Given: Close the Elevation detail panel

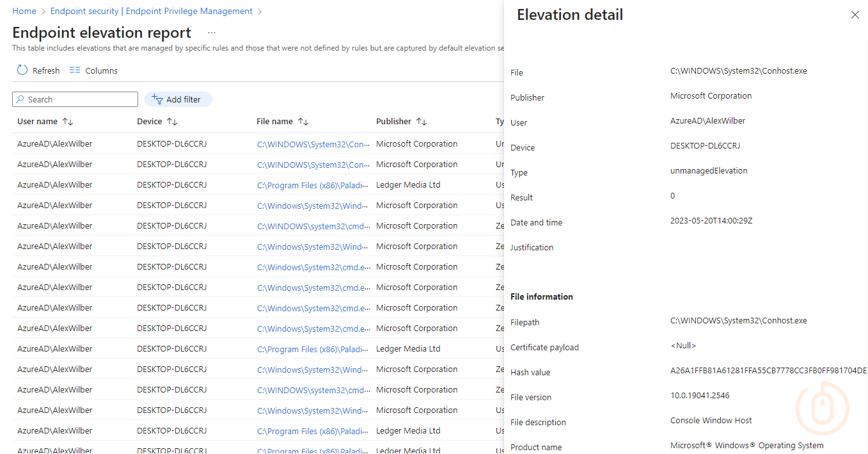Looking at the screenshot, I should [855, 15].
